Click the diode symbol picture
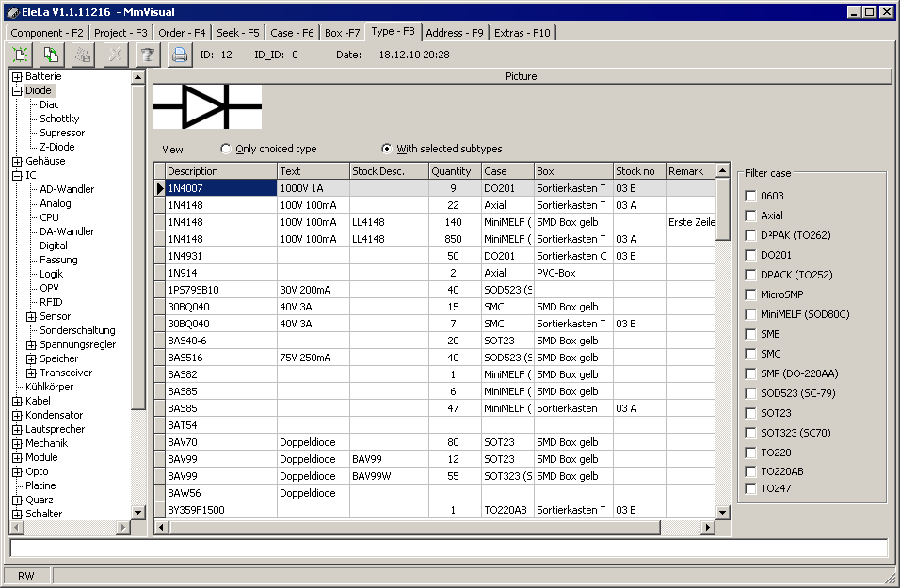The width and height of the screenshot is (900, 588). coord(207,106)
